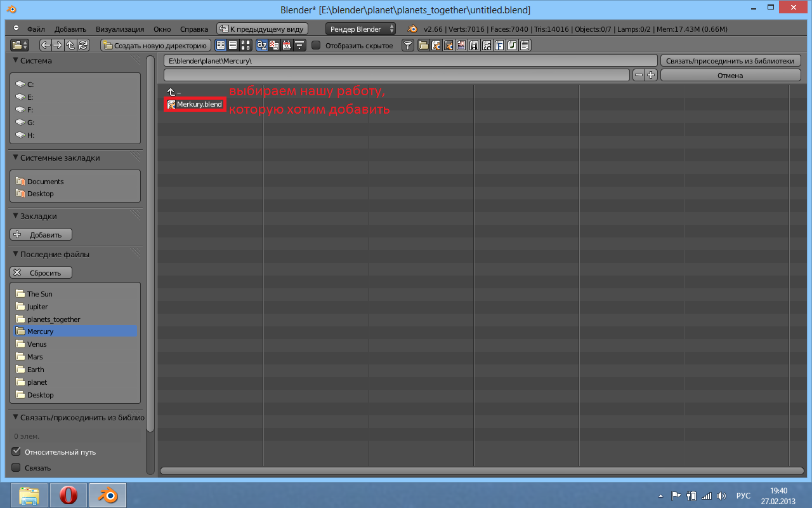
Task: Add a bookmark with Добавить button
Action: [x=41, y=234]
